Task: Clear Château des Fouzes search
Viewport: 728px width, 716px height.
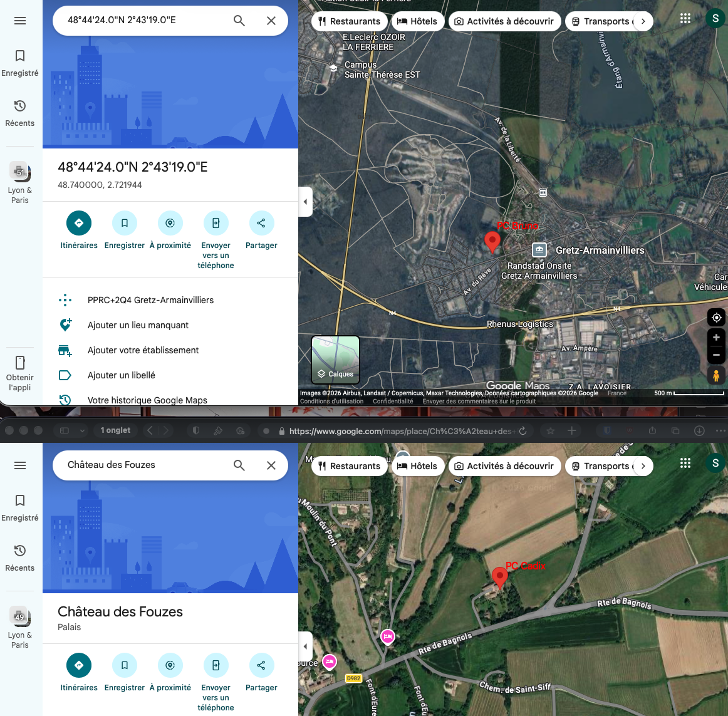Action: [271, 465]
